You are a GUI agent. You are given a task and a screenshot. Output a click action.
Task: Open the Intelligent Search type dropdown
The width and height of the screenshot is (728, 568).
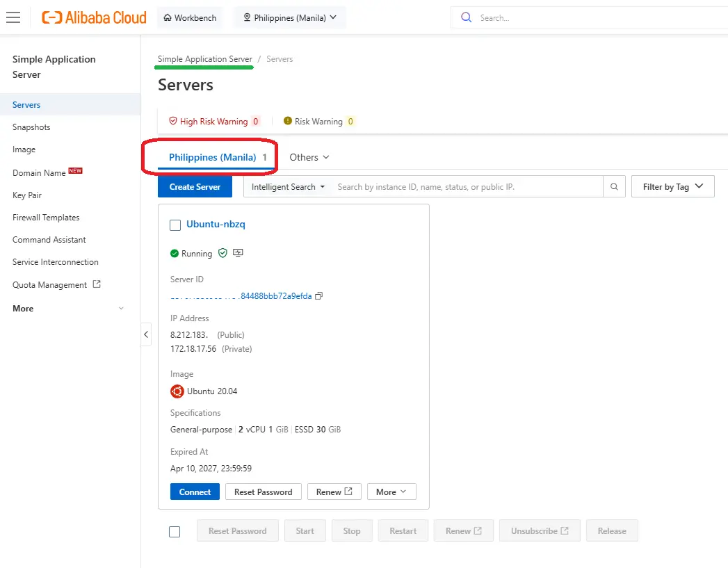click(288, 186)
